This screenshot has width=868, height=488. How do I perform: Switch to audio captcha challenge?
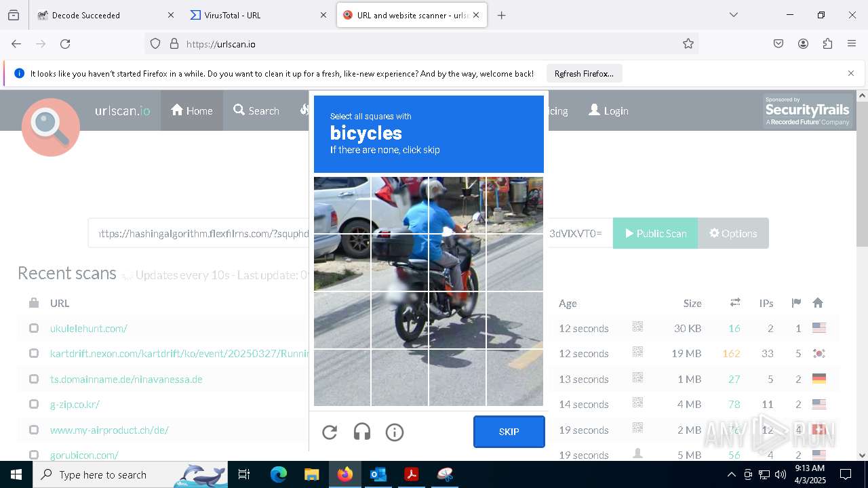click(x=362, y=432)
